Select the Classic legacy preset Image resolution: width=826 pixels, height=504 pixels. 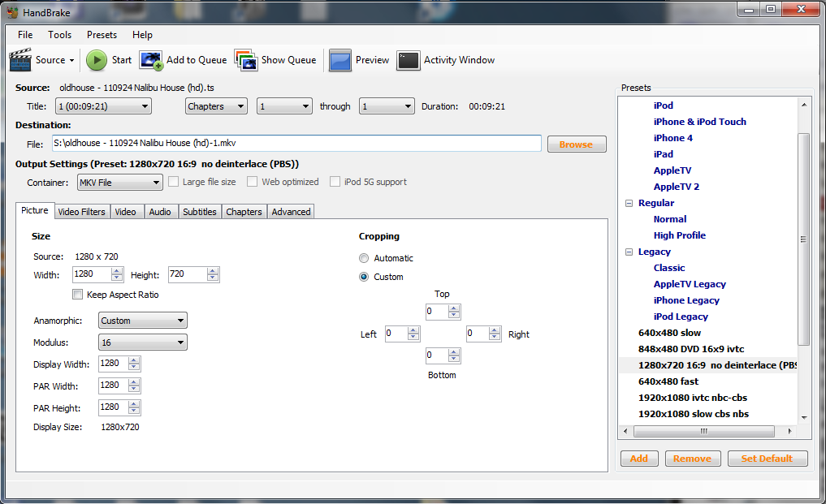[669, 268]
